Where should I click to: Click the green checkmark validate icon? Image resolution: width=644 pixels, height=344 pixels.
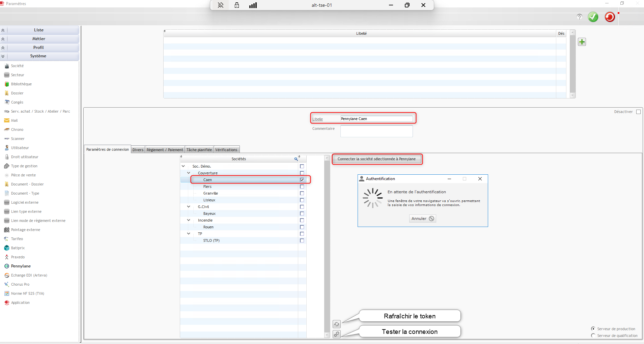coord(593,17)
